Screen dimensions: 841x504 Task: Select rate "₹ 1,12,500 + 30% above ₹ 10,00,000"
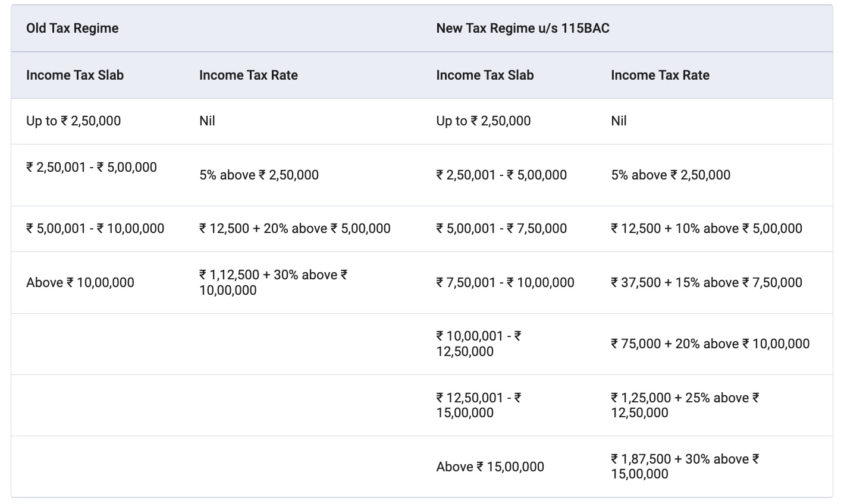tap(274, 282)
